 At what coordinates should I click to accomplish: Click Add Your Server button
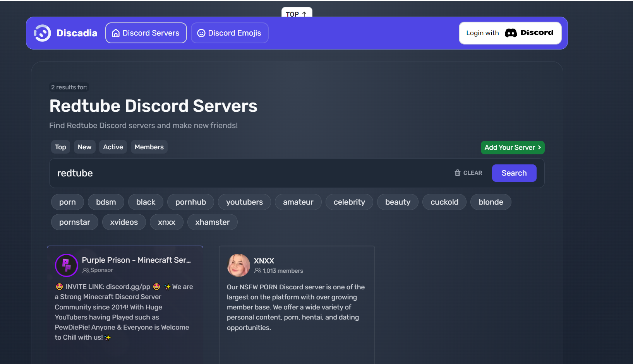(513, 147)
